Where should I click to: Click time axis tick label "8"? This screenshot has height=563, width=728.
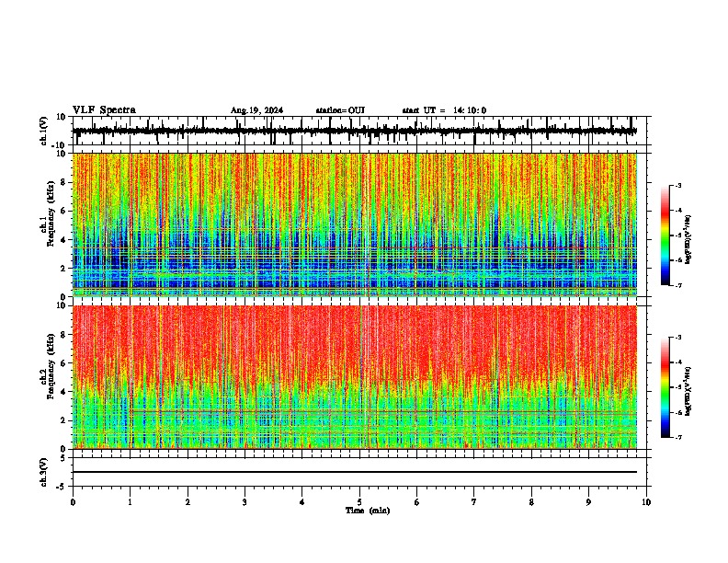pos(531,502)
